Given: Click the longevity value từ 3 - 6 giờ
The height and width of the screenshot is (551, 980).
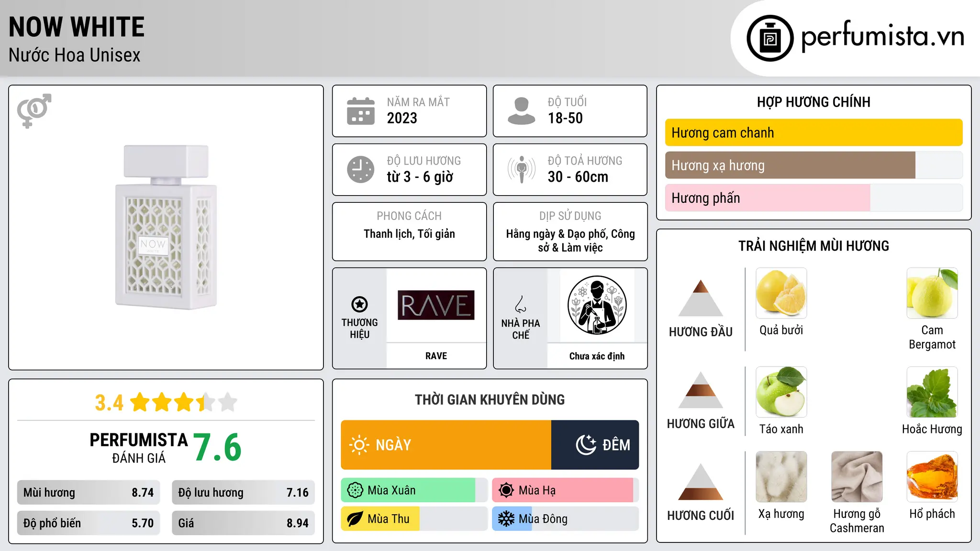Looking at the screenshot, I should [420, 177].
